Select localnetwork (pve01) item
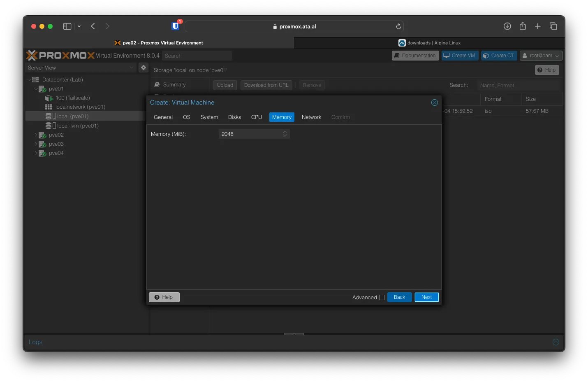 point(80,107)
